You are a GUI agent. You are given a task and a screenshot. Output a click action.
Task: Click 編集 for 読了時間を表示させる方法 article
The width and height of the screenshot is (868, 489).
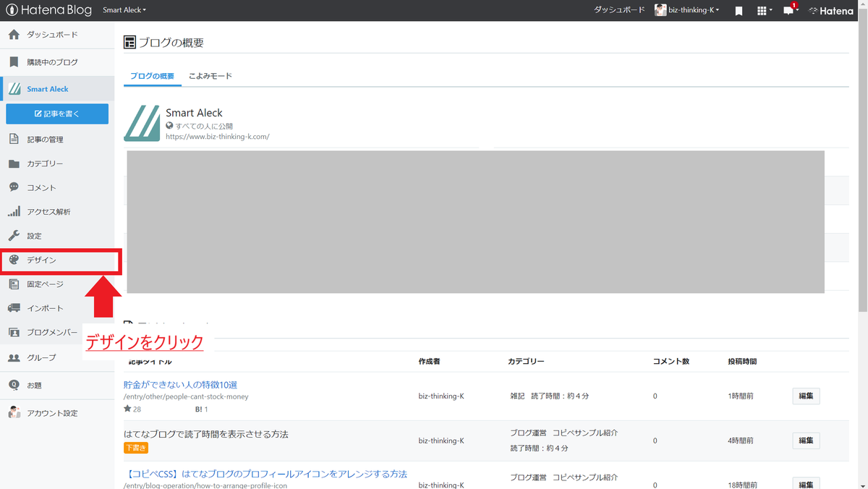806,440
